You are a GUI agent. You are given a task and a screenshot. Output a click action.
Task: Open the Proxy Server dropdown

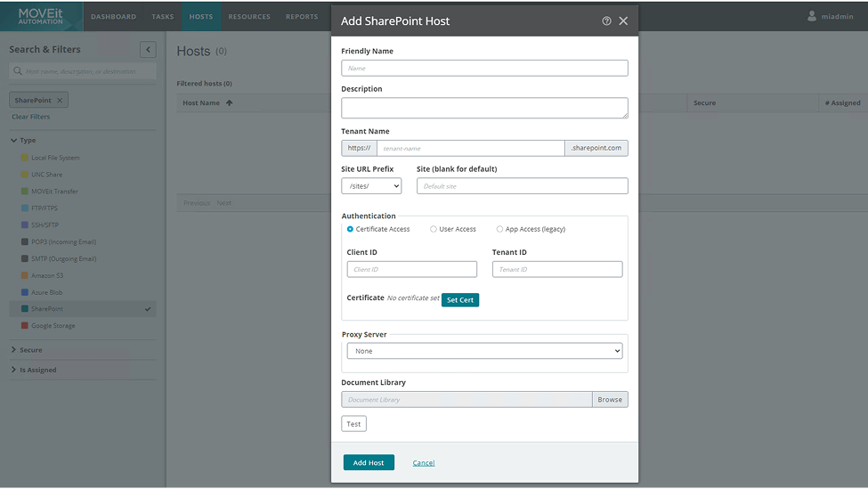coord(484,351)
